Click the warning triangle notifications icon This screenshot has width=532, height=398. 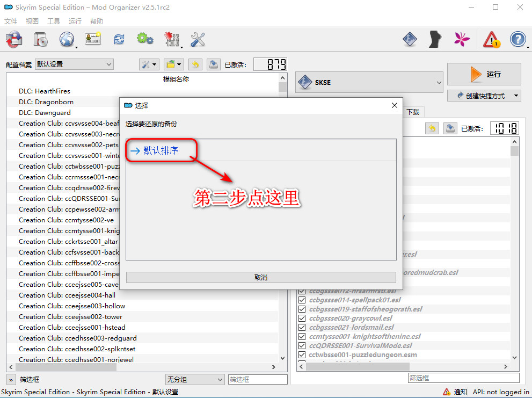click(x=491, y=39)
